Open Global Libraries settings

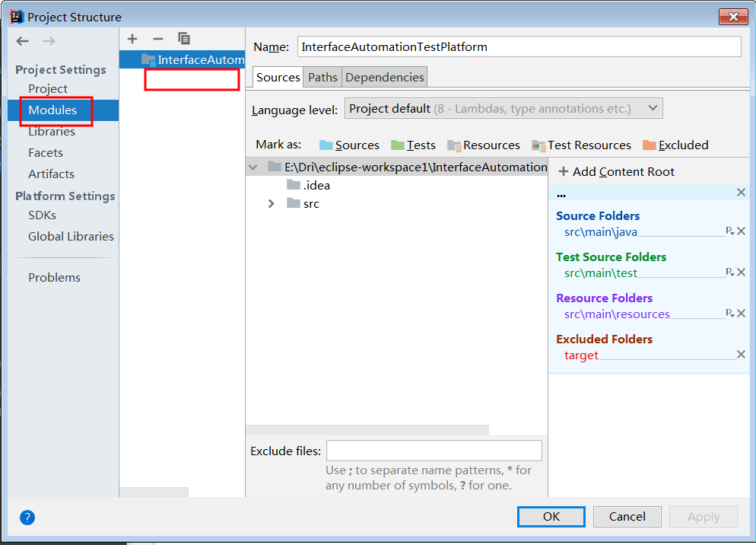point(71,236)
